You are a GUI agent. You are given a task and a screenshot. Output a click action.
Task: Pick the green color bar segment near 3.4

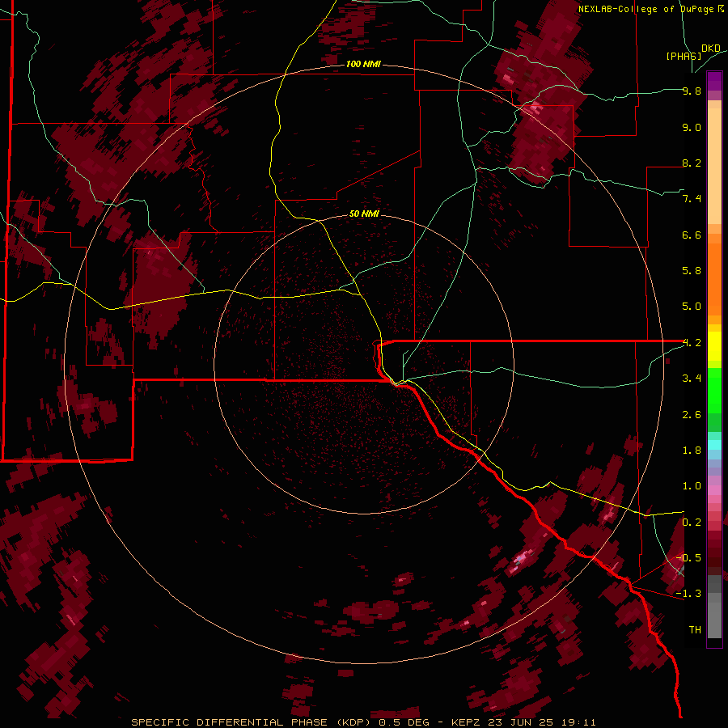(x=714, y=390)
